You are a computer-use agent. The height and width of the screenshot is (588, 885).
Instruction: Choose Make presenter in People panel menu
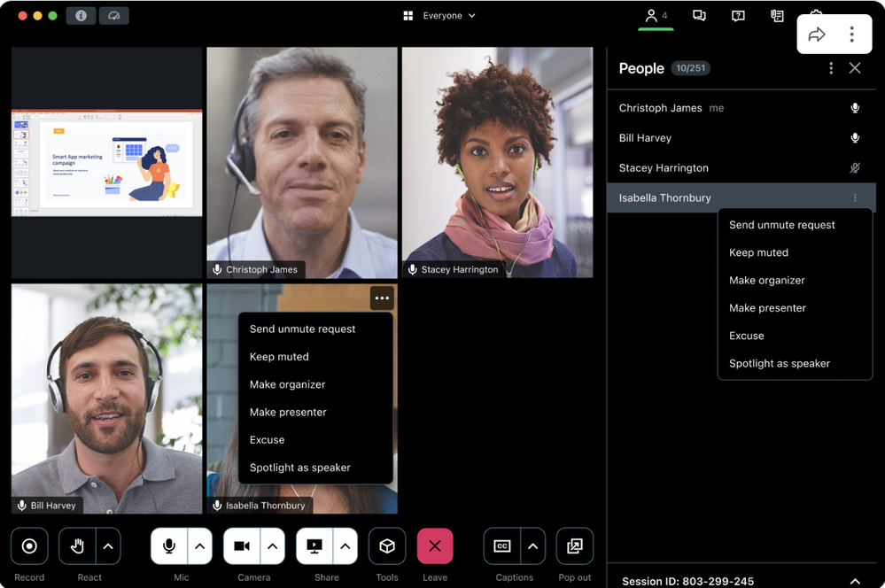pos(767,308)
